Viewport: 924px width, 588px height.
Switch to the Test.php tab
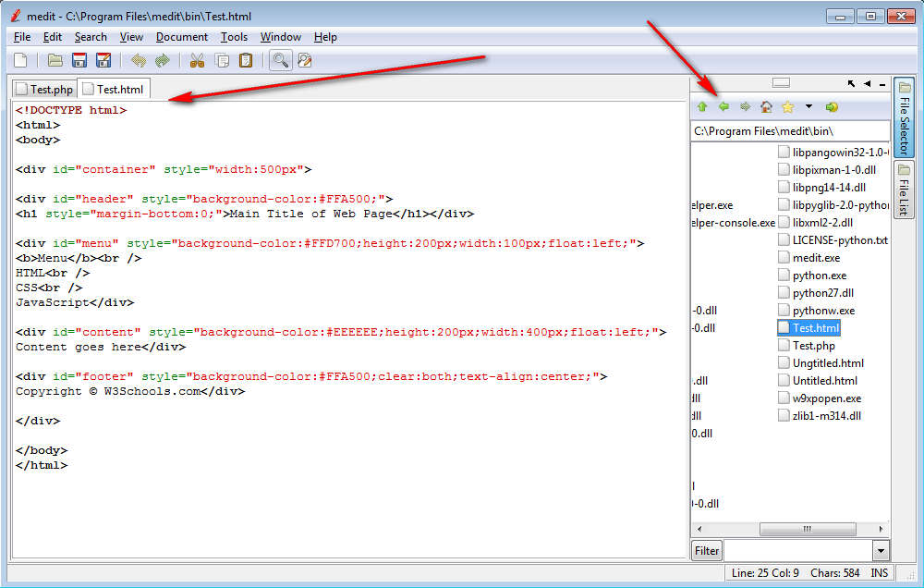coord(43,88)
